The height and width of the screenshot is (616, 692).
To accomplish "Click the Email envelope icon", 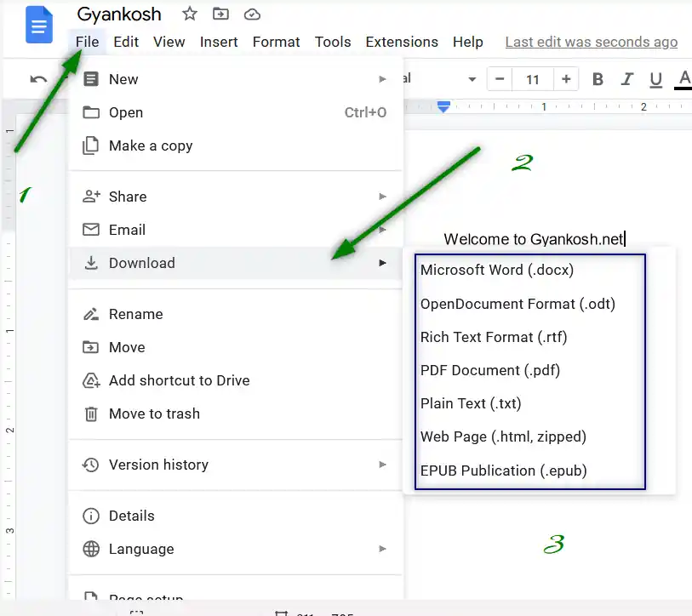I will [91, 230].
